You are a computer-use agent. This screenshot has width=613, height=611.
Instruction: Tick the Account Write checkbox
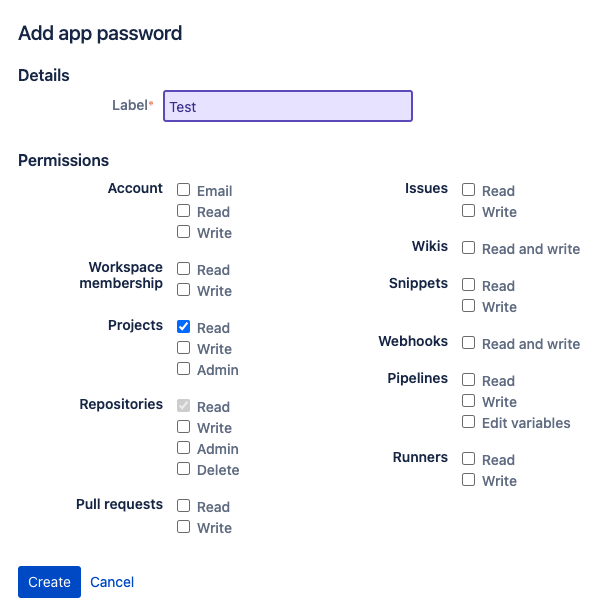[x=184, y=232]
